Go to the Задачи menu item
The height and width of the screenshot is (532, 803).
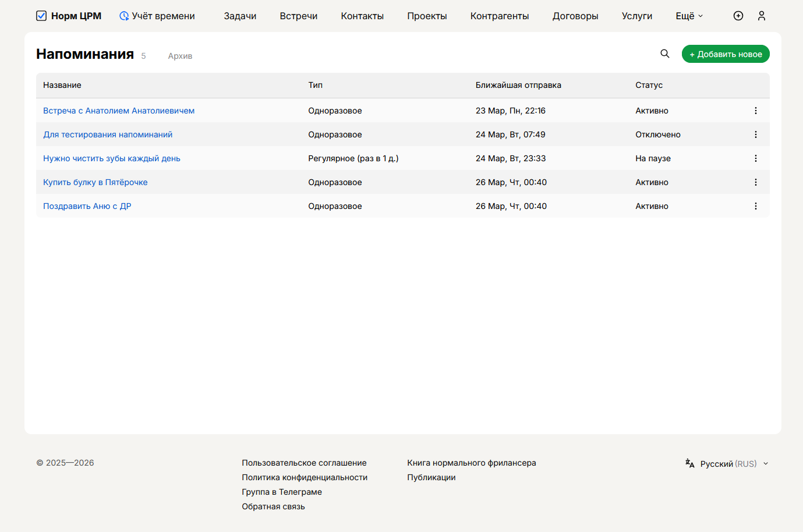pos(240,16)
